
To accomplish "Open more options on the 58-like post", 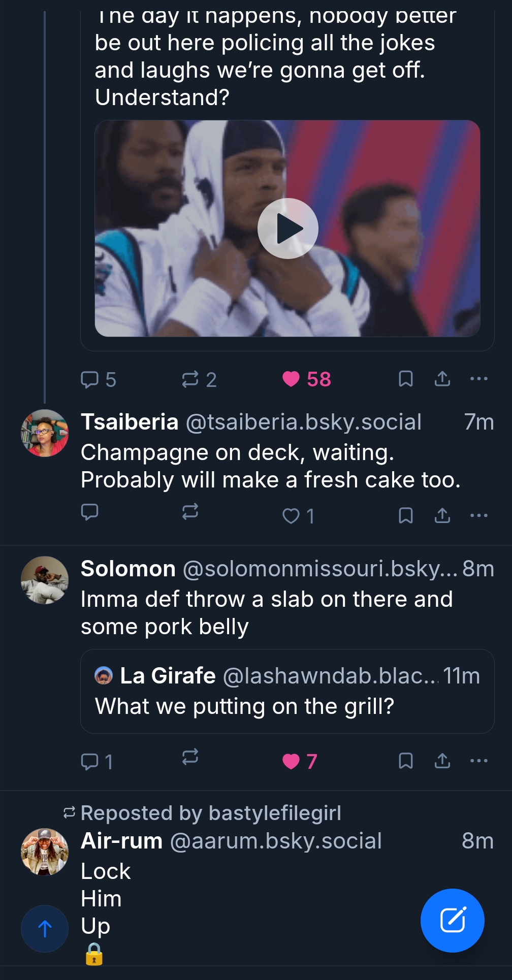I will (x=479, y=379).
